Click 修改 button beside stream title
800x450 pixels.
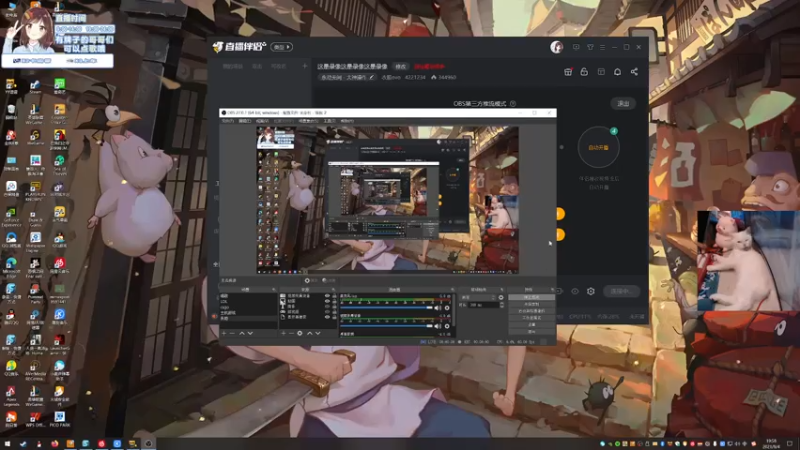point(401,67)
